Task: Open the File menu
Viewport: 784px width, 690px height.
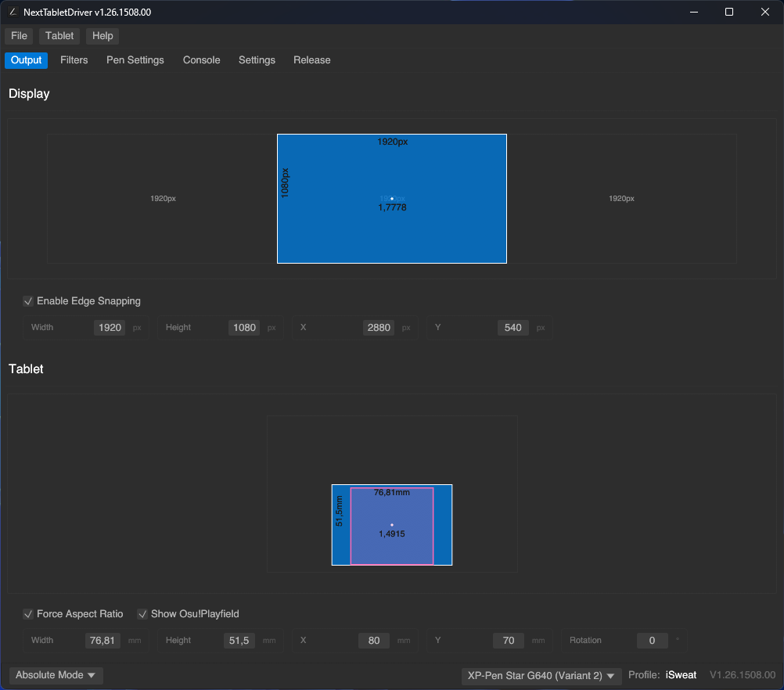Action: point(19,36)
